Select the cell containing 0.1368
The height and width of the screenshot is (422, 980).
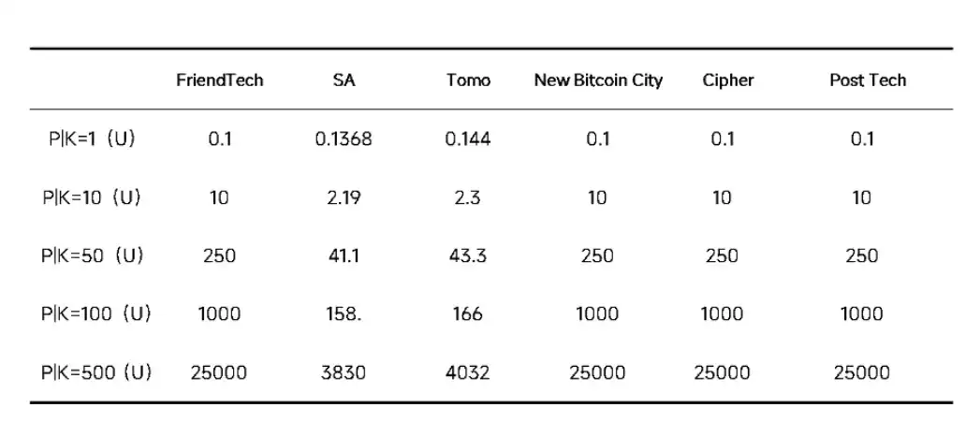(344, 139)
